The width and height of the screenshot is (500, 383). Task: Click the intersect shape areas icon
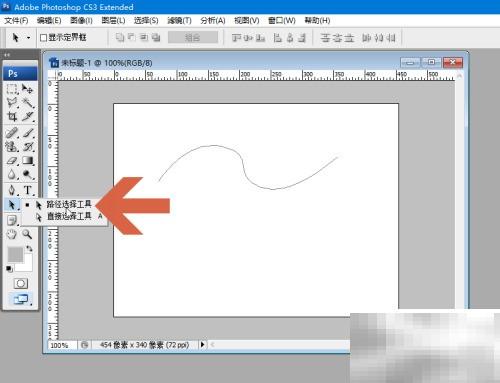click(x=144, y=37)
